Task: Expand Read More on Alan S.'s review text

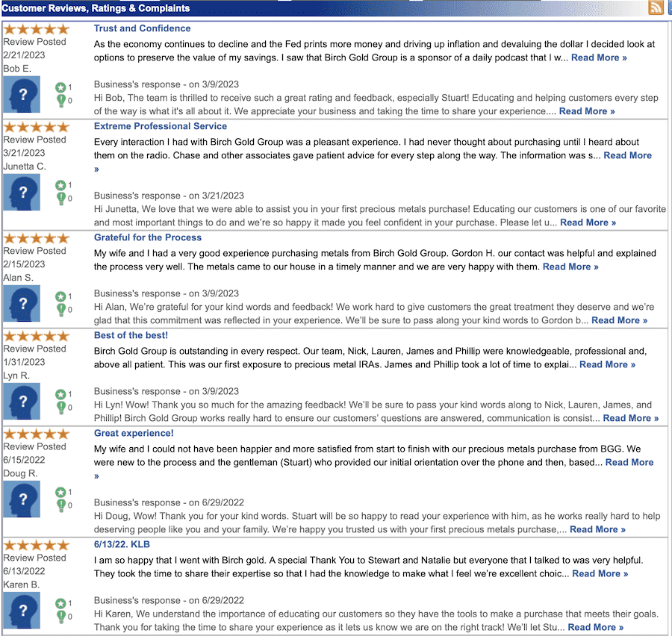Action: pyautogui.click(x=570, y=266)
